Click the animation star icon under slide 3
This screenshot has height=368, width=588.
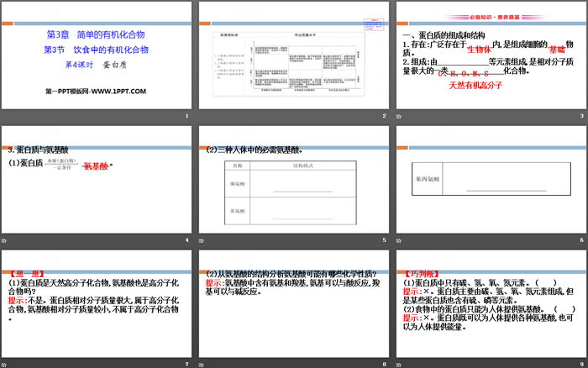tap(399, 116)
